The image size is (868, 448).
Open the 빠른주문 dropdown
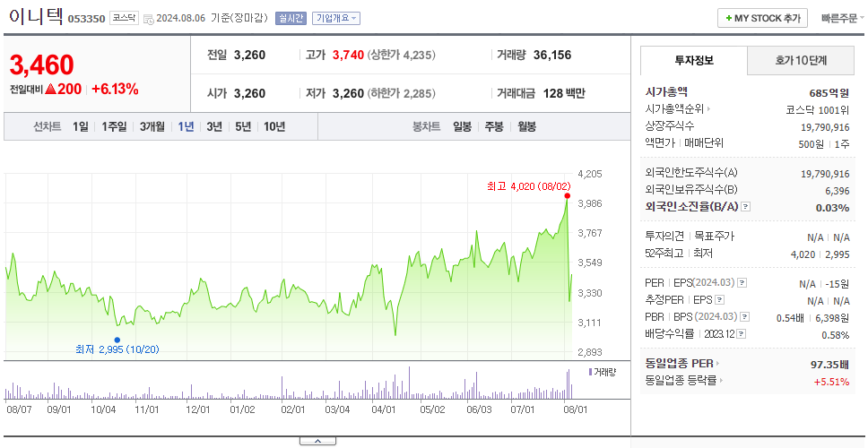(x=843, y=18)
